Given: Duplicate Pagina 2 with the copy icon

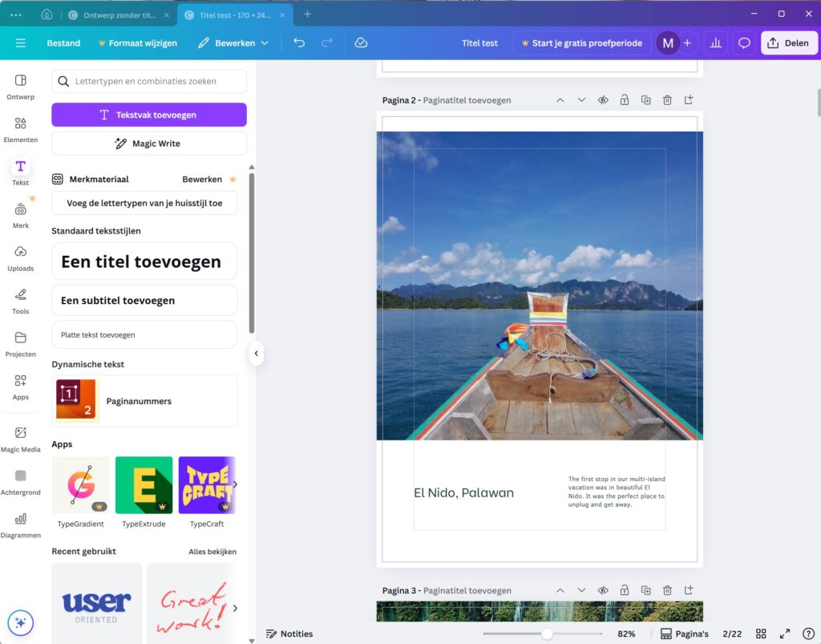Looking at the screenshot, I should [645, 100].
